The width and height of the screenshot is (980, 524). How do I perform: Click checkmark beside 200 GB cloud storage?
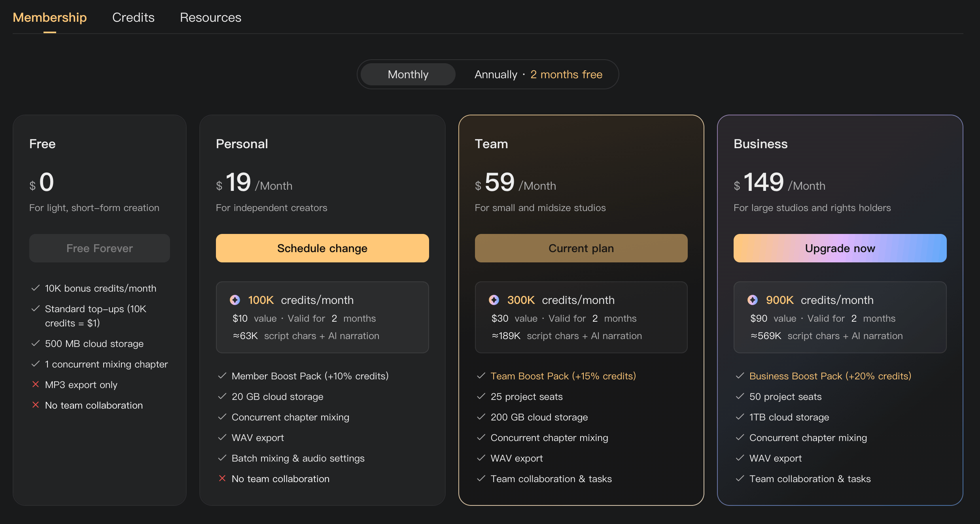pos(481,417)
